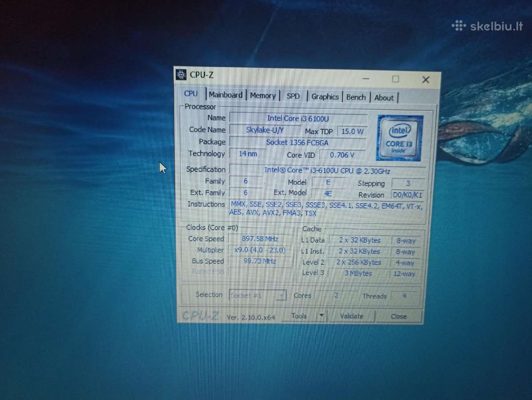
Task: Close the CPU-Z window with X
Action: (x=425, y=80)
